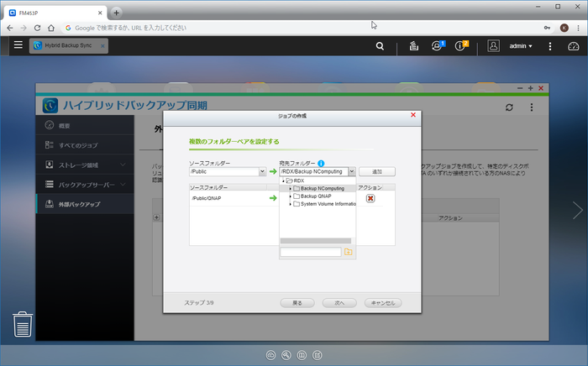Viewport: 588px width, 366px height.
Task: Open the background tasks stack icon
Action: 413,46
